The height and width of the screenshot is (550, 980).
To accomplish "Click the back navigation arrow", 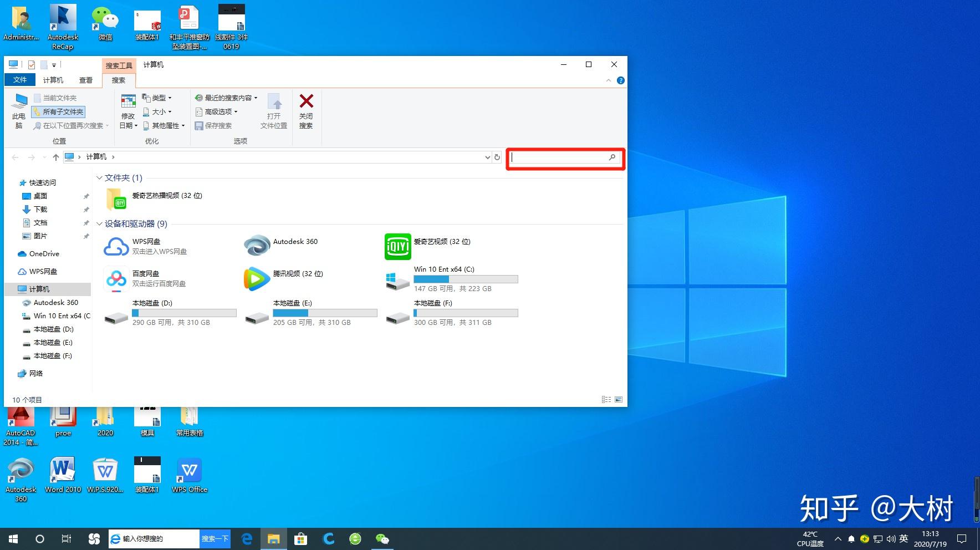I will tap(16, 157).
